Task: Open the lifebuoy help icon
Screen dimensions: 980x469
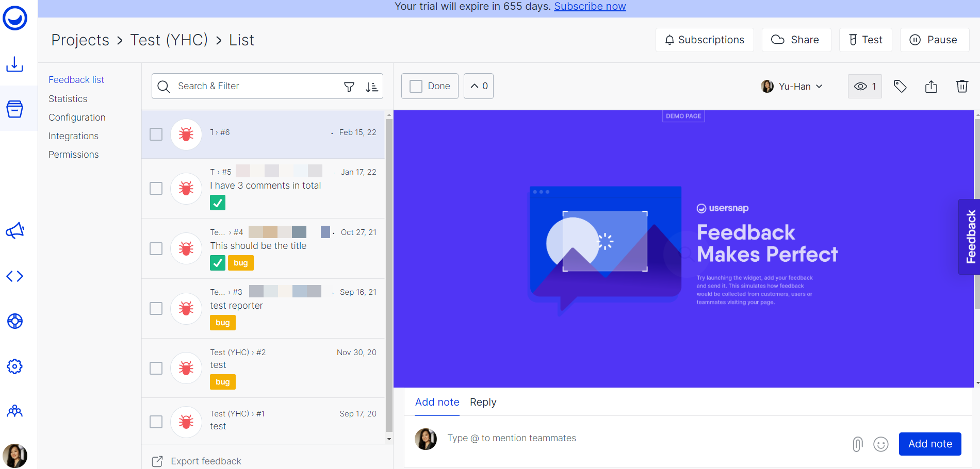Action: click(x=14, y=321)
